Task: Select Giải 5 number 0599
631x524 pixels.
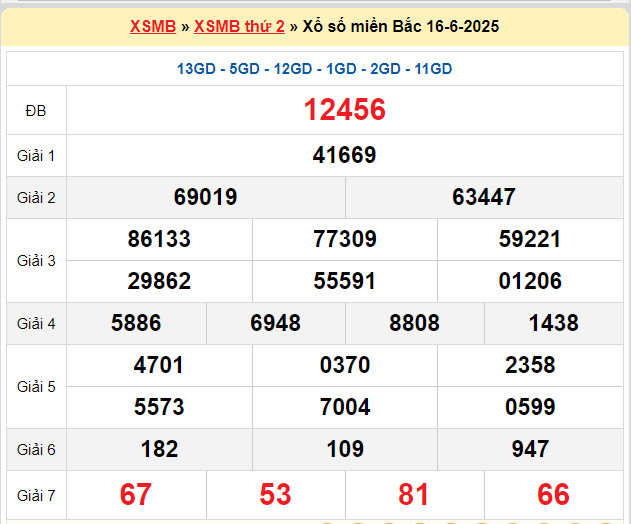Action: [x=530, y=407]
